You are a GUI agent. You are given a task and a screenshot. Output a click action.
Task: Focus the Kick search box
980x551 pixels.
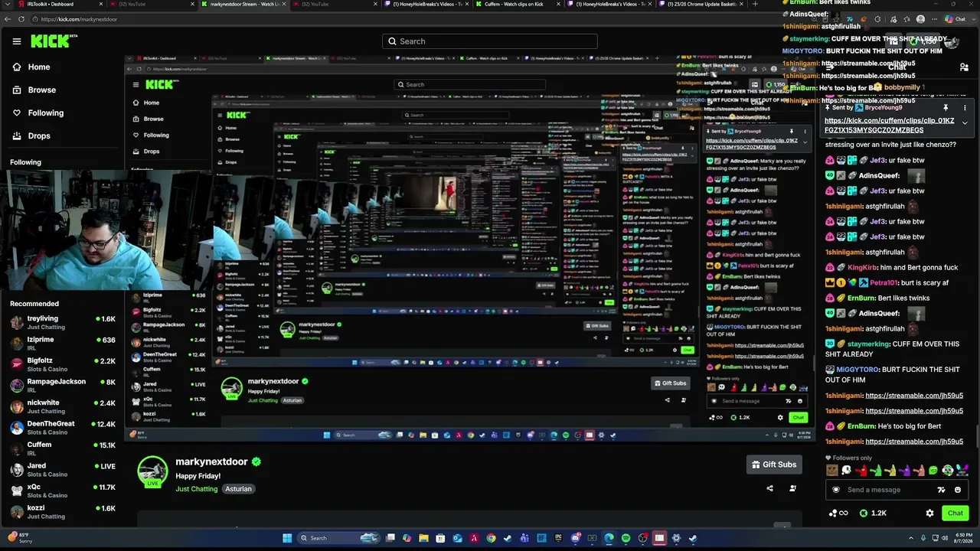(x=490, y=41)
